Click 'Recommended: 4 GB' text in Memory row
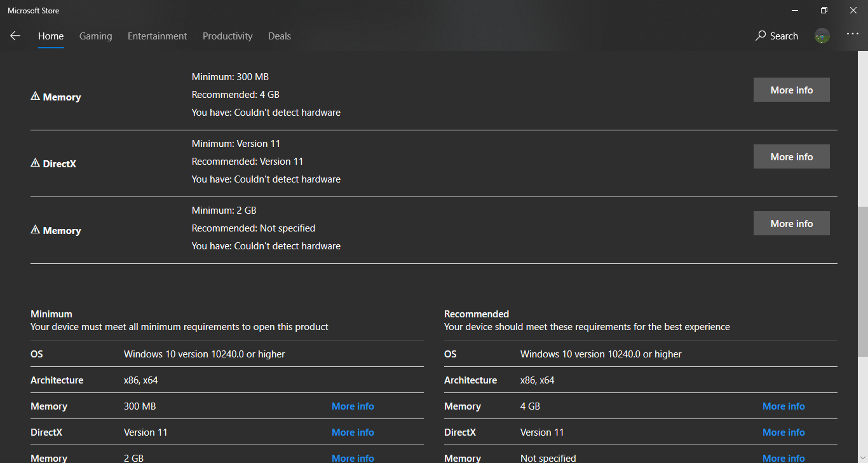 pos(236,94)
